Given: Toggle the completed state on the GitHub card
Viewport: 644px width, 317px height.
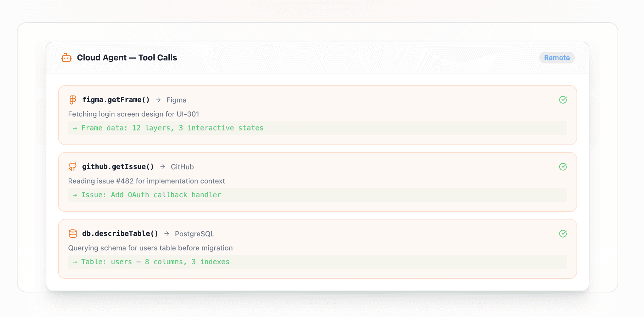Looking at the screenshot, I should (x=563, y=167).
